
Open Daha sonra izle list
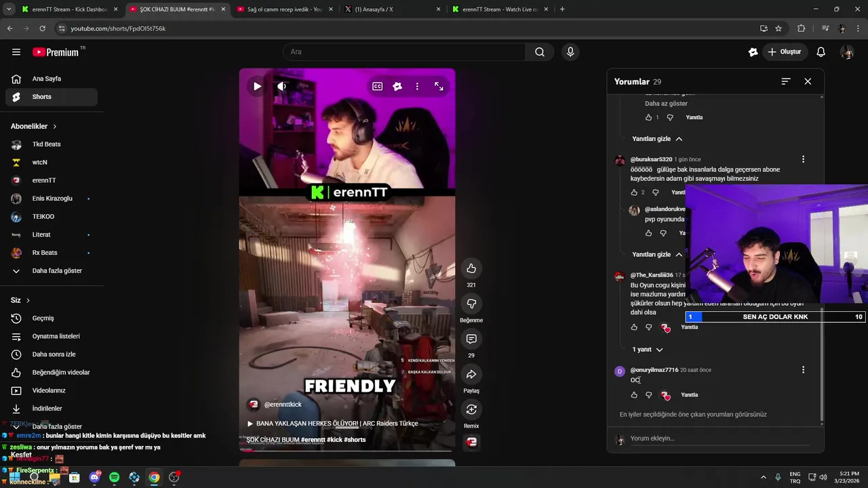tap(52, 354)
